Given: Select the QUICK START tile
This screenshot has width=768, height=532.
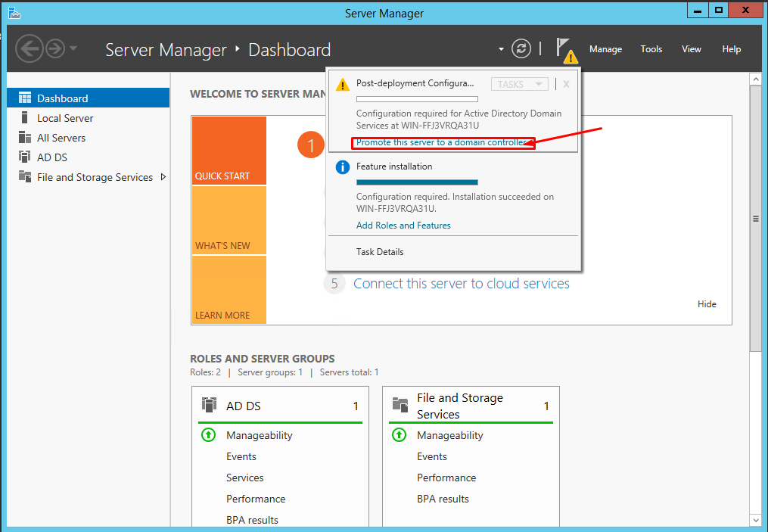Looking at the screenshot, I should tap(229, 151).
